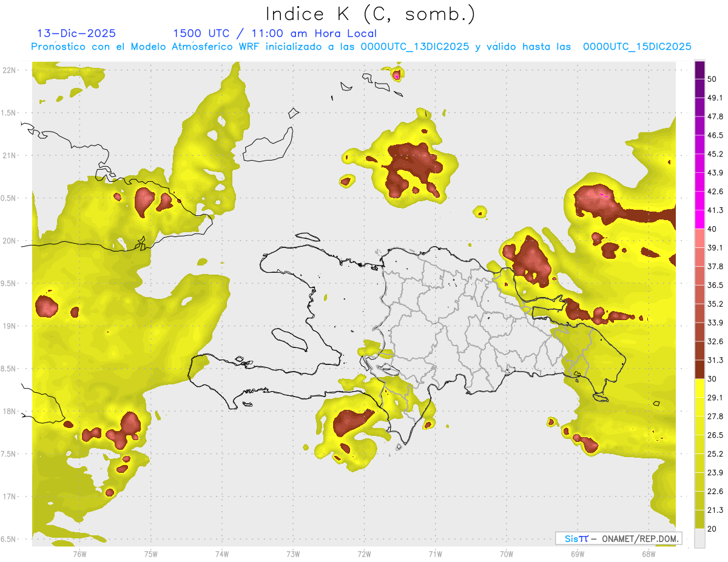
Task: Click the 22N latitude axis label
Action: click(x=10, y=70)
